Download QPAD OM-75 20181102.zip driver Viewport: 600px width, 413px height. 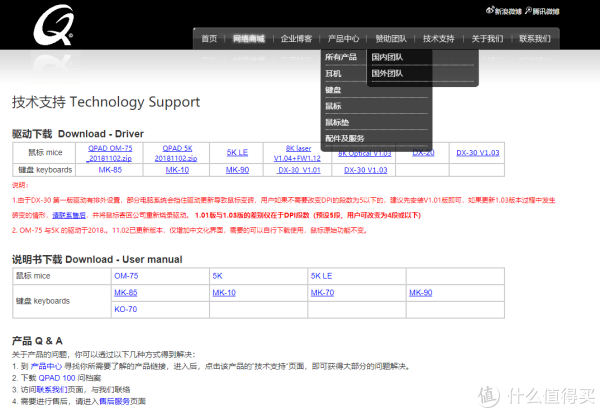pyautogui.click(x=110, y=153)
